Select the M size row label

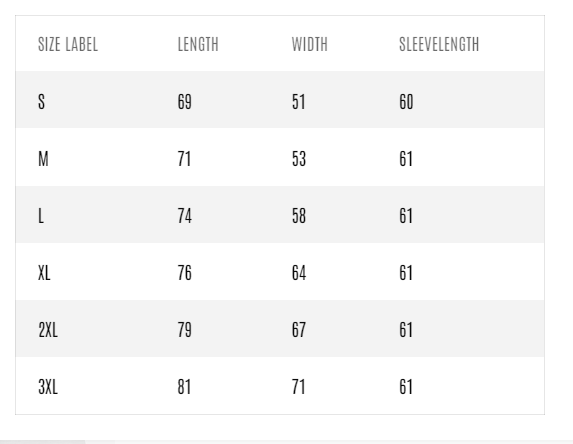[x=43, y=159]
